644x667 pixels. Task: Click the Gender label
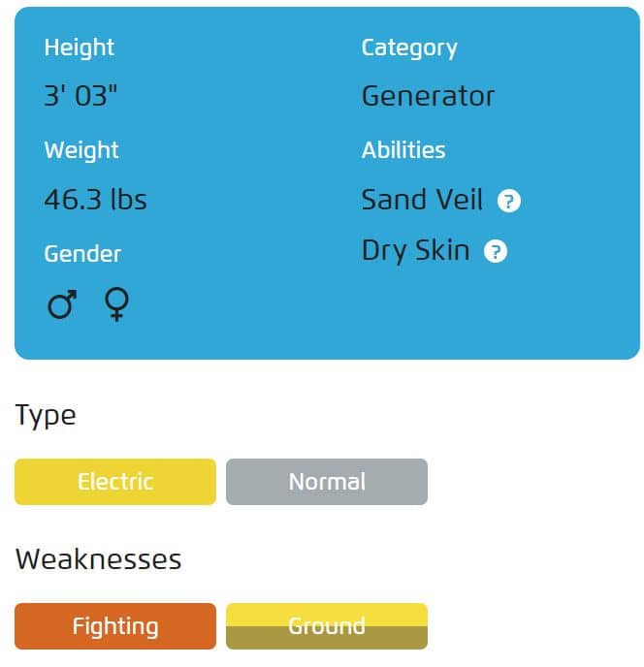82,254
